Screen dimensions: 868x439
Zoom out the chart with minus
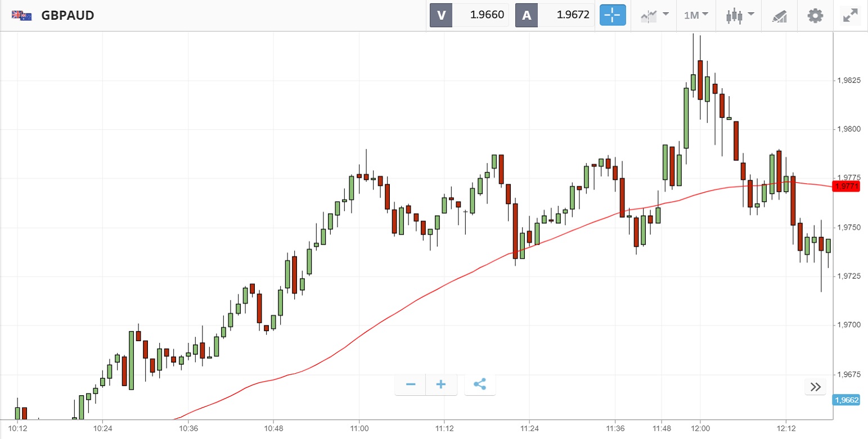[x=411, y=384]
